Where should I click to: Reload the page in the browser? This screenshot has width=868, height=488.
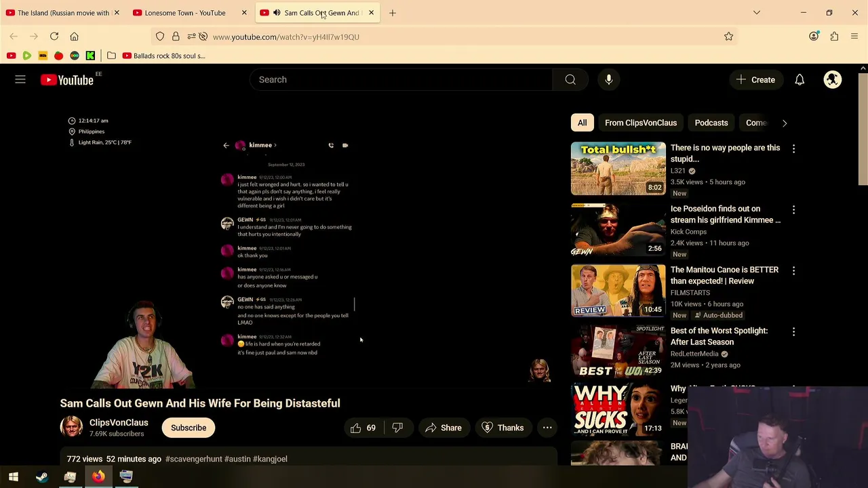tap(54, 37)
